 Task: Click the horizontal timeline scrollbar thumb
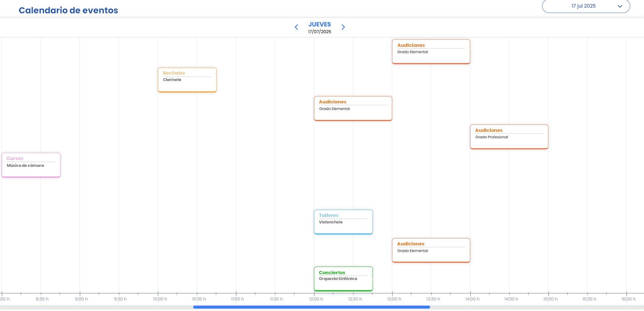[x=311, y=307]
